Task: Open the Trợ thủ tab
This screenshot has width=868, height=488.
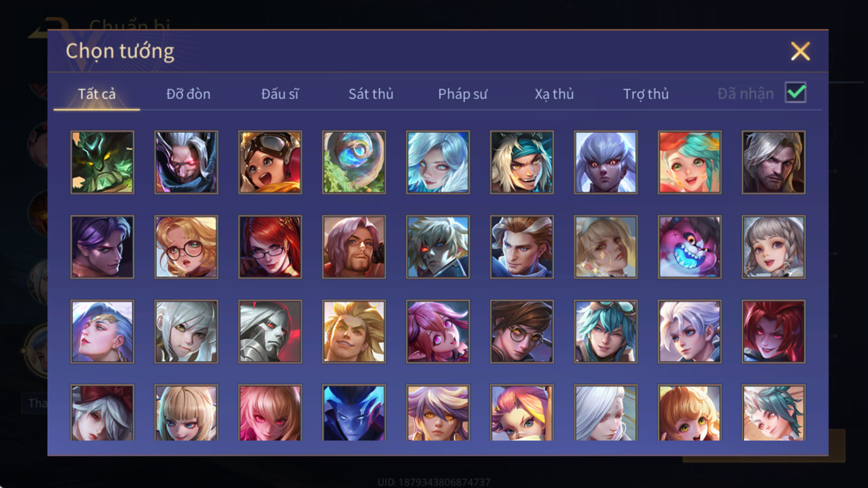Action: click(x=646, y=94)
